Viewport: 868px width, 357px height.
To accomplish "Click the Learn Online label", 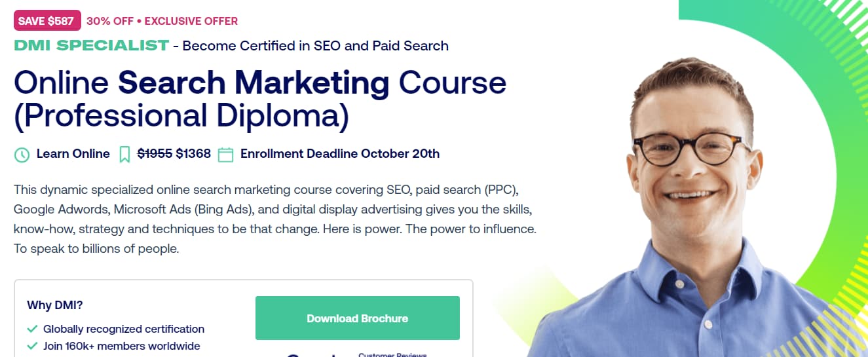I will 73,154.
